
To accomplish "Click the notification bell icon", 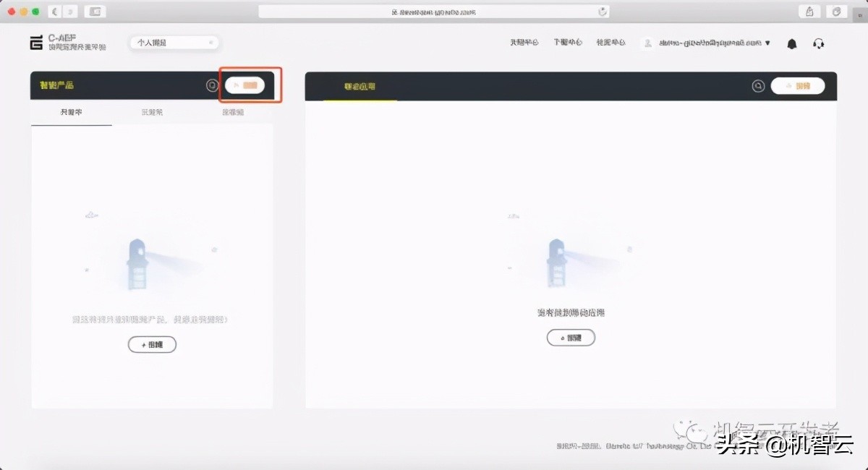I will click(x=791, y=43).
